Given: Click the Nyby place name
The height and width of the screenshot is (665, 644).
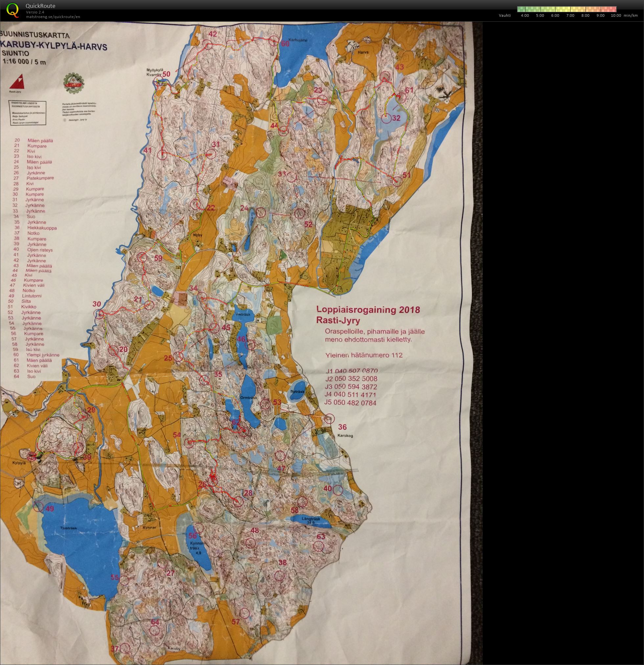Looking at the screenshot, I should click(x=197, y=235).
